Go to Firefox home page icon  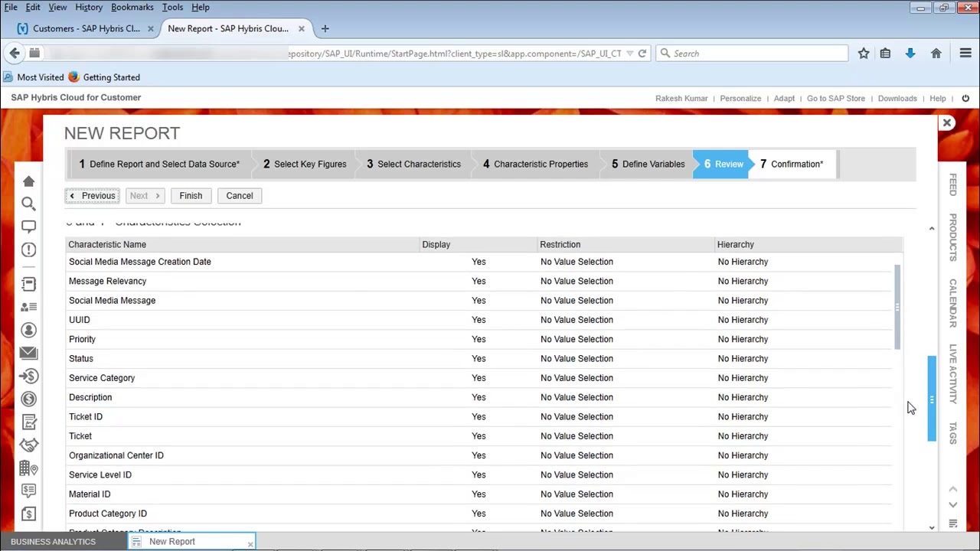[x=936, y=54]
